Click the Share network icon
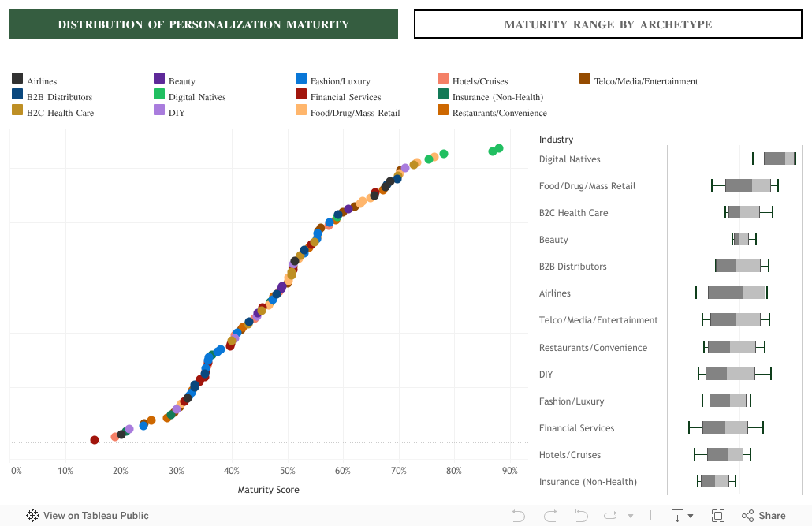The image size is (812, 526). [x=747, y=516]
